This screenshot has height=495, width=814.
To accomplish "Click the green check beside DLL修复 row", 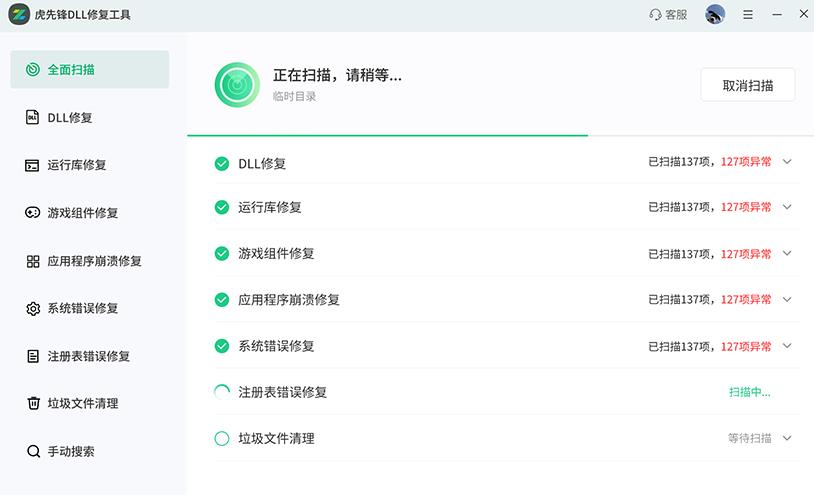I will tap(222, 164).
